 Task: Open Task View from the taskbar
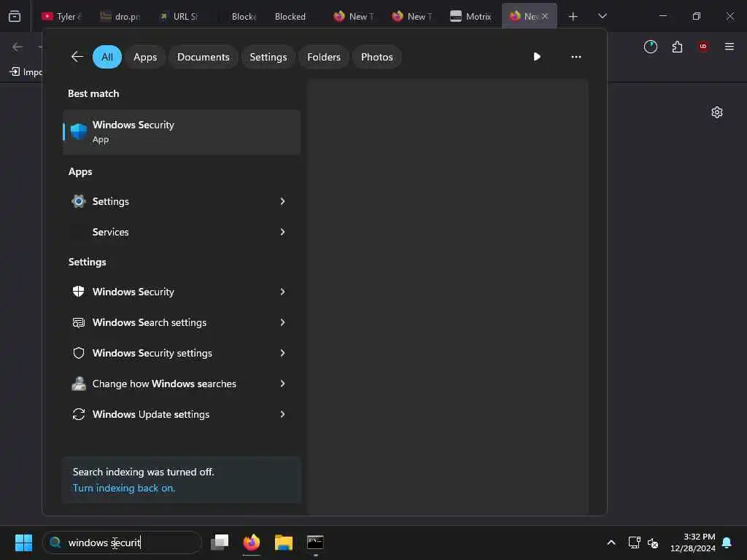(x=220, y=542)
